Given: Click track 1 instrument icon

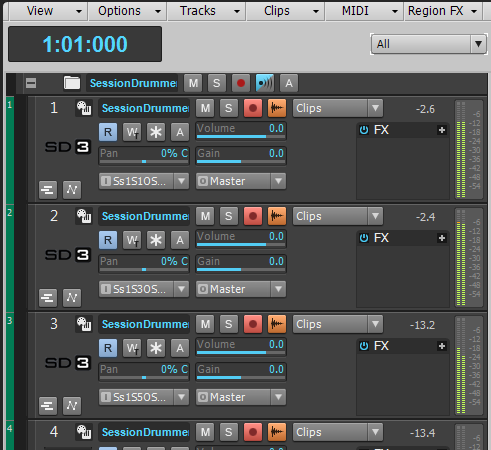Looking at the screenshot, I should pos(84,108).
